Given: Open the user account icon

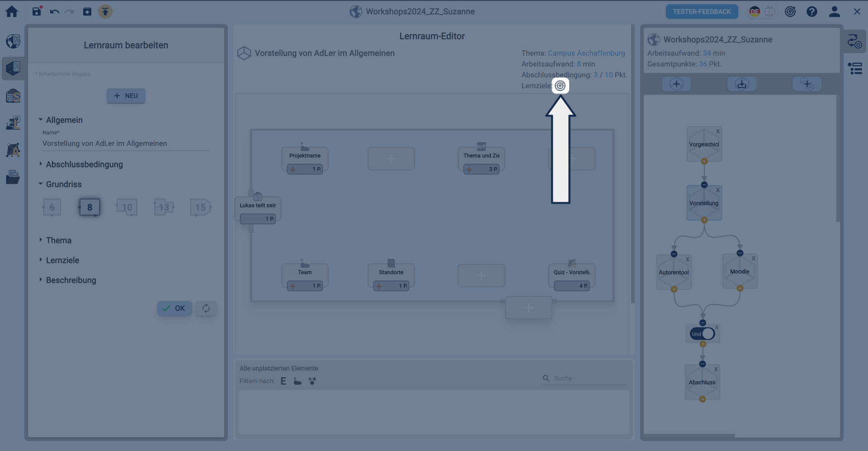Looking at the screenshot, I should pyautogui.click(x=834, y=12).
